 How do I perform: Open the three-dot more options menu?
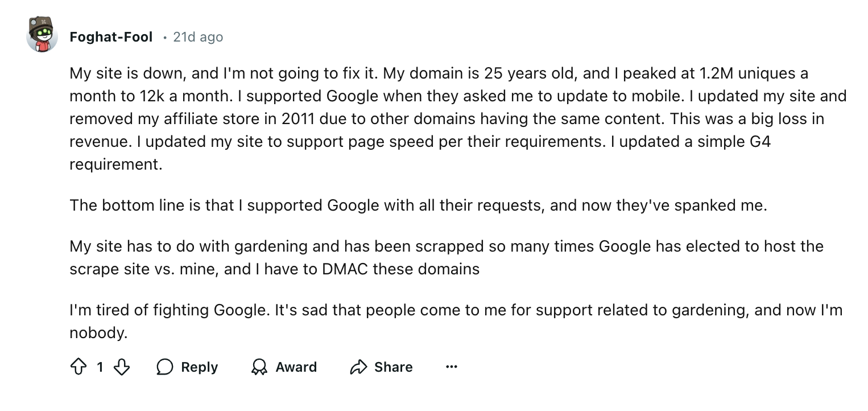click(x=452, y=367)
